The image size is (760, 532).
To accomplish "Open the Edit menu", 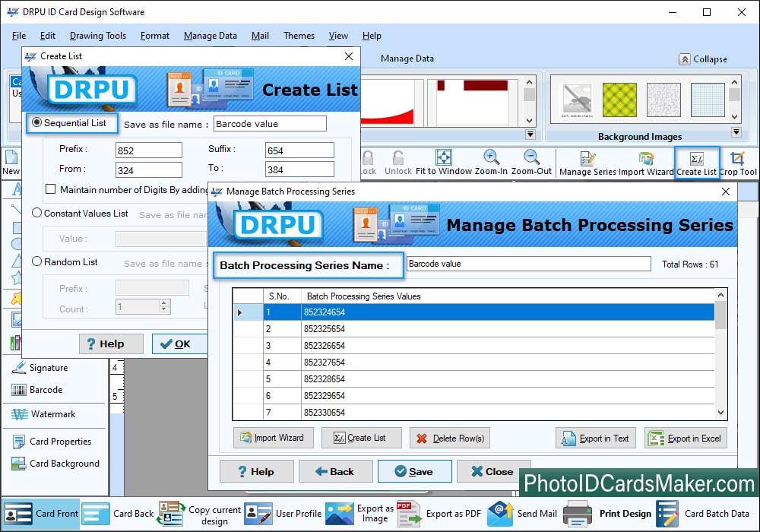I will pos(47,36).
